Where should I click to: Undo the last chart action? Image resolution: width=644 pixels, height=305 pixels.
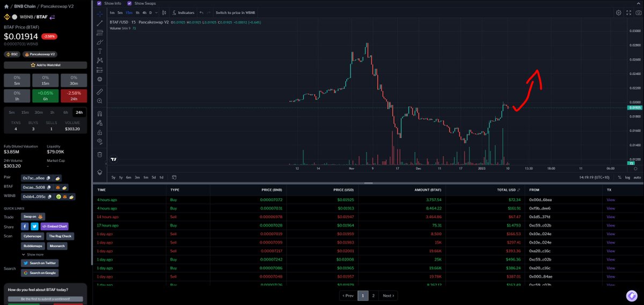201,12
